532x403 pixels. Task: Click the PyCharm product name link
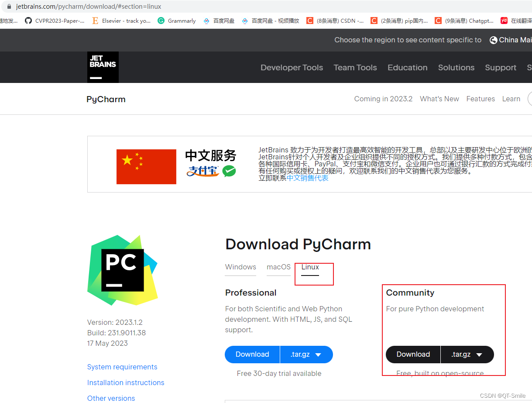tap(106, 99)
